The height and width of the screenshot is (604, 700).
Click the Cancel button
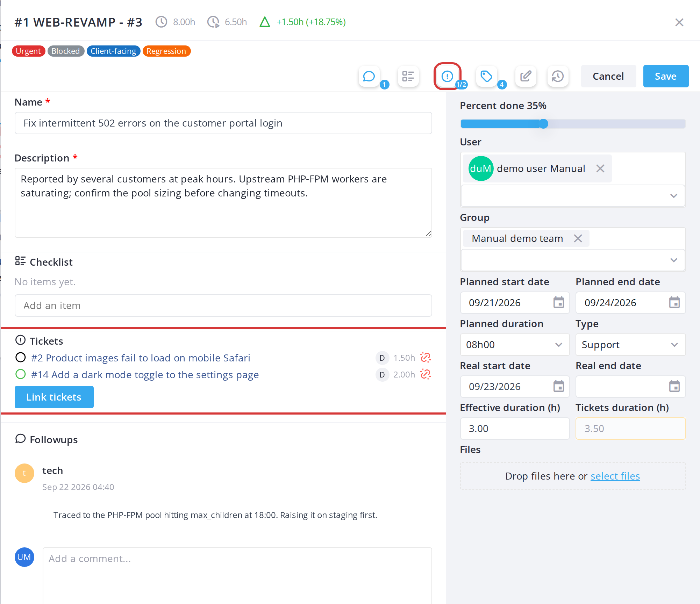pyautogui.click(x=608, y=76)
